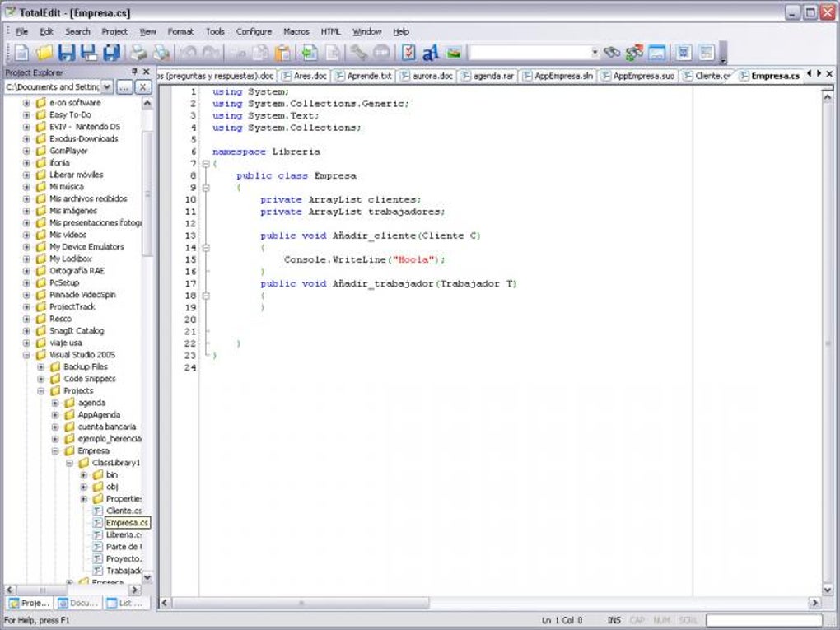Click the insert image toolbar icon
The height and width of the screenshot is (630, 840).
coord(453,53)
